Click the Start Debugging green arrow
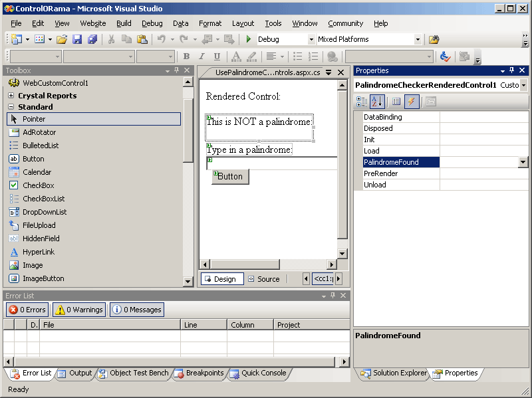The height and width of the screenshot is (398, 532). click(249, 40)
